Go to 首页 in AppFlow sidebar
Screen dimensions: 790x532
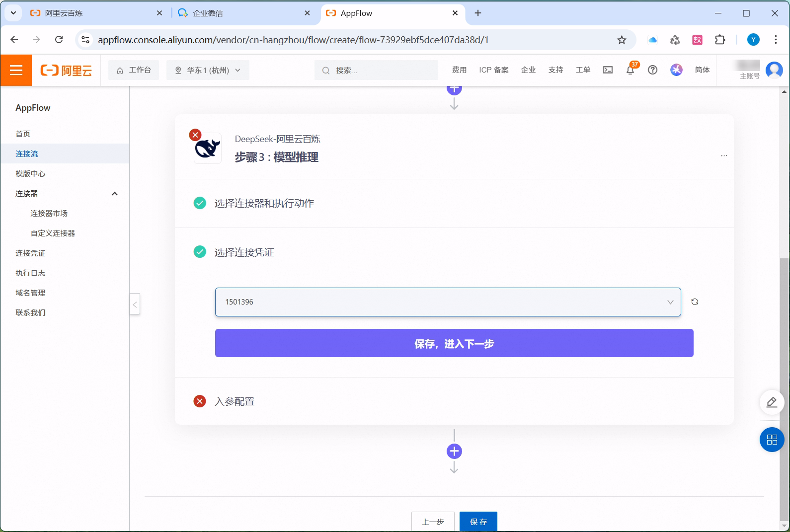[23, 134]
